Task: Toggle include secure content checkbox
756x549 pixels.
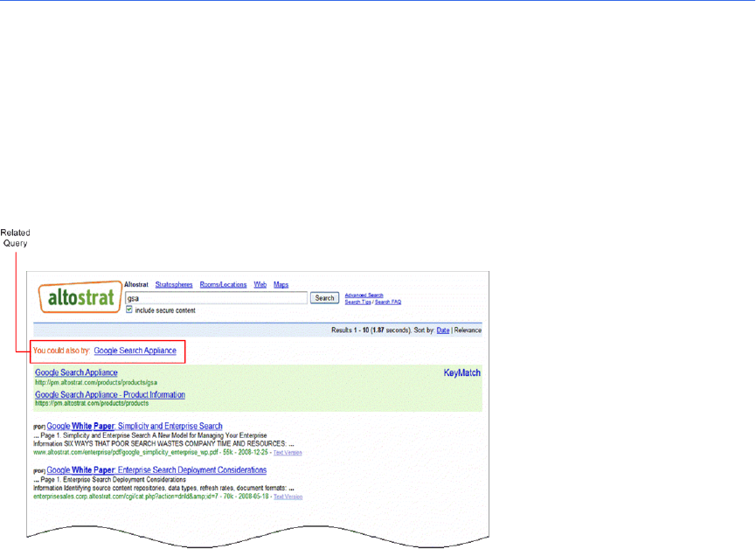Action: coord(129,309)
